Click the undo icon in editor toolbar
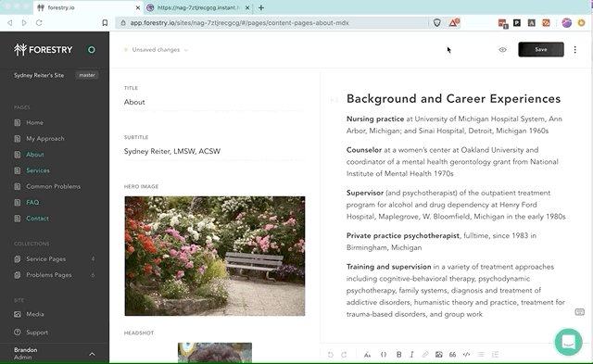This screenshot has height=364, width=593. 330,355
